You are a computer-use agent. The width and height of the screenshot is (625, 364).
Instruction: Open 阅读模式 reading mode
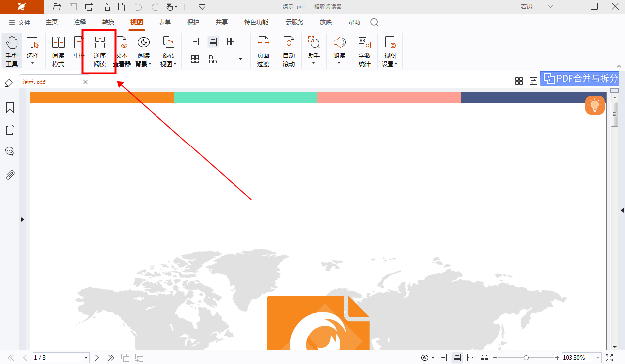pyautogui.click(x=58, y=51)
